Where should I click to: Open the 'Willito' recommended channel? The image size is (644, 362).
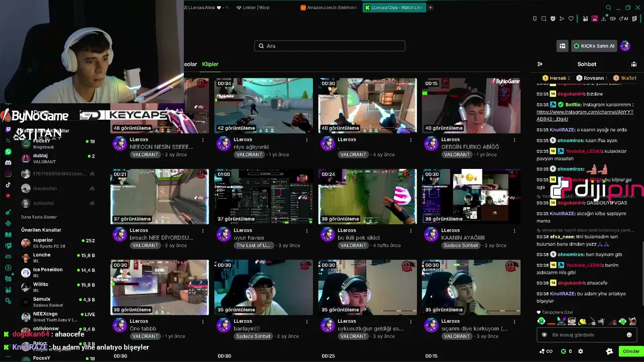click(x=58, y=287)
